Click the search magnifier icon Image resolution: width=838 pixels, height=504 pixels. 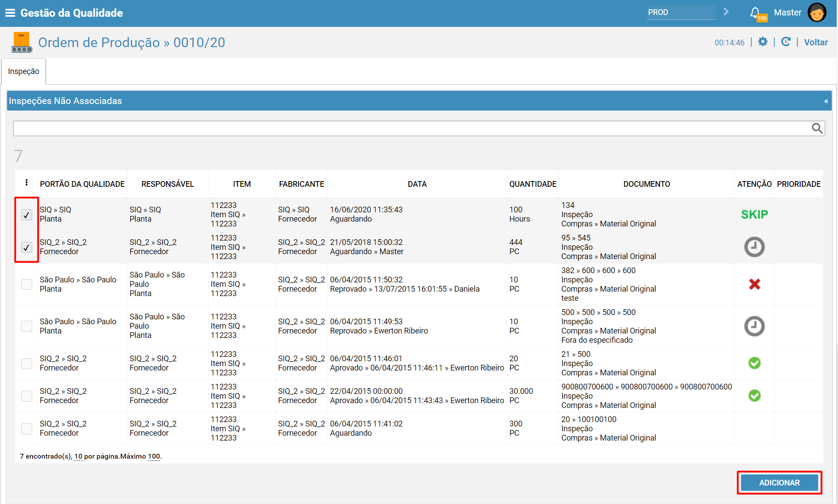[817, 128]
